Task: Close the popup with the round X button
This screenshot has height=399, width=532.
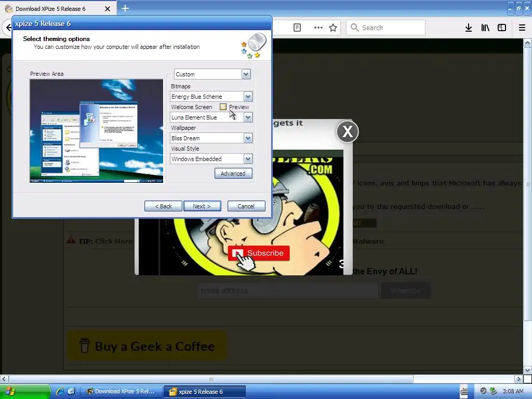Action: (348, 131)
